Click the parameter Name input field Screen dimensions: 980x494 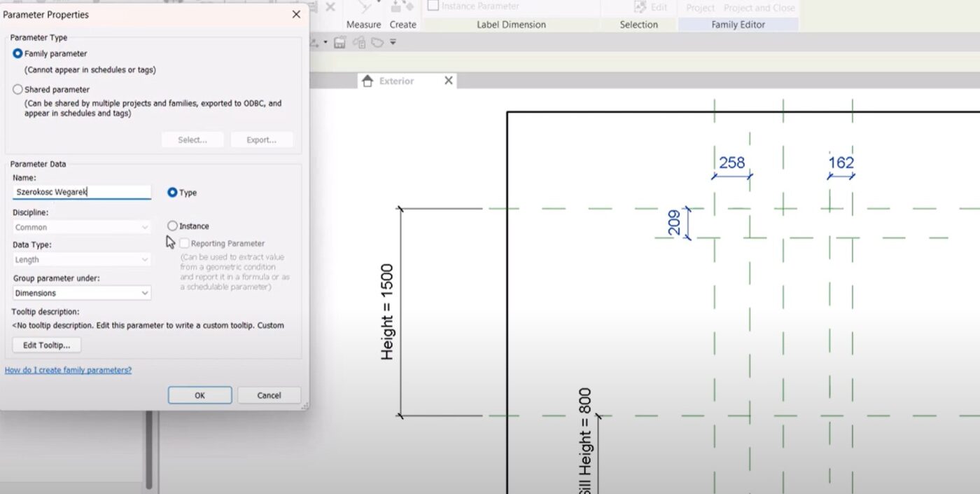click(x=82, y=192)
